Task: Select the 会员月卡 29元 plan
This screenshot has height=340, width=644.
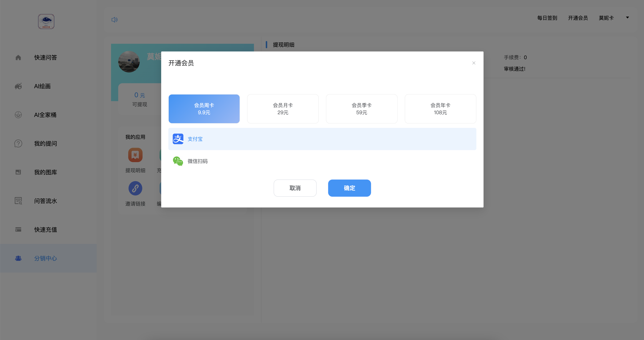Action: point(283,109)
